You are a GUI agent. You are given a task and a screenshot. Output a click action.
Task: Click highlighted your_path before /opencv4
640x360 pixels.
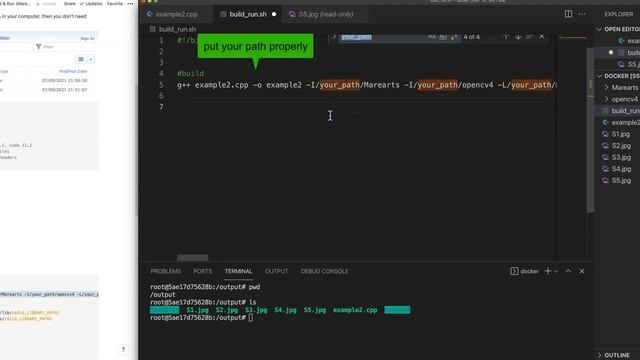pos(438,85)
